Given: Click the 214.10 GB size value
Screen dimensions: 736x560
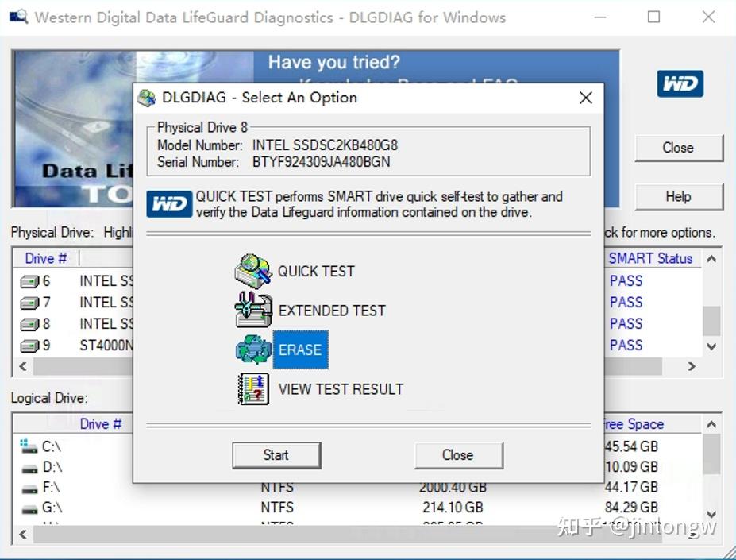Looking at the screenshot, I should click(x=453, y=508).
